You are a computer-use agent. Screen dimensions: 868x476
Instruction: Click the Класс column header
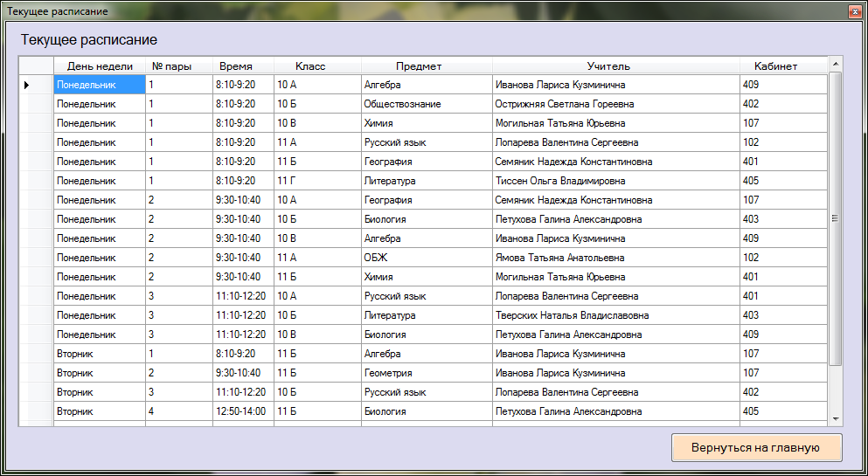click(x=318, y=66)
